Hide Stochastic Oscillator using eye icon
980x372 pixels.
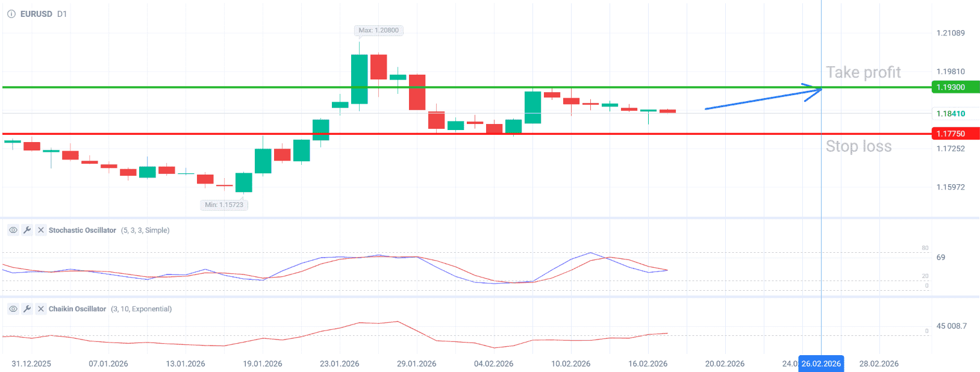(13, 230)
